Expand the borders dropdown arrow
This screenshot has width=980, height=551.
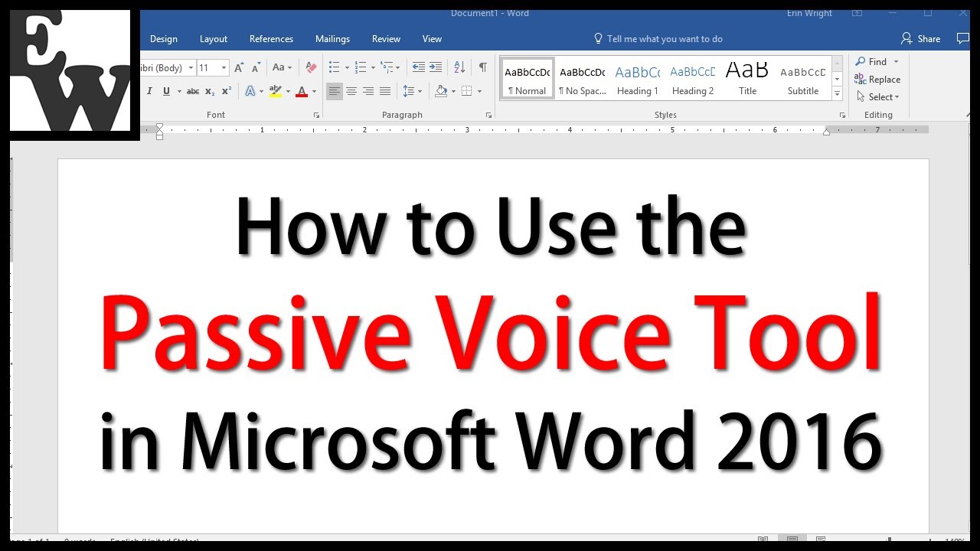tap(479, 91)
